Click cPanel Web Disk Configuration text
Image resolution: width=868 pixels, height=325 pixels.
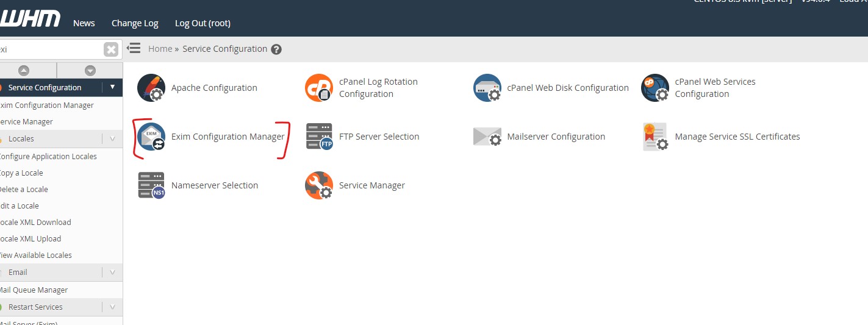click(x=568, y=88)
